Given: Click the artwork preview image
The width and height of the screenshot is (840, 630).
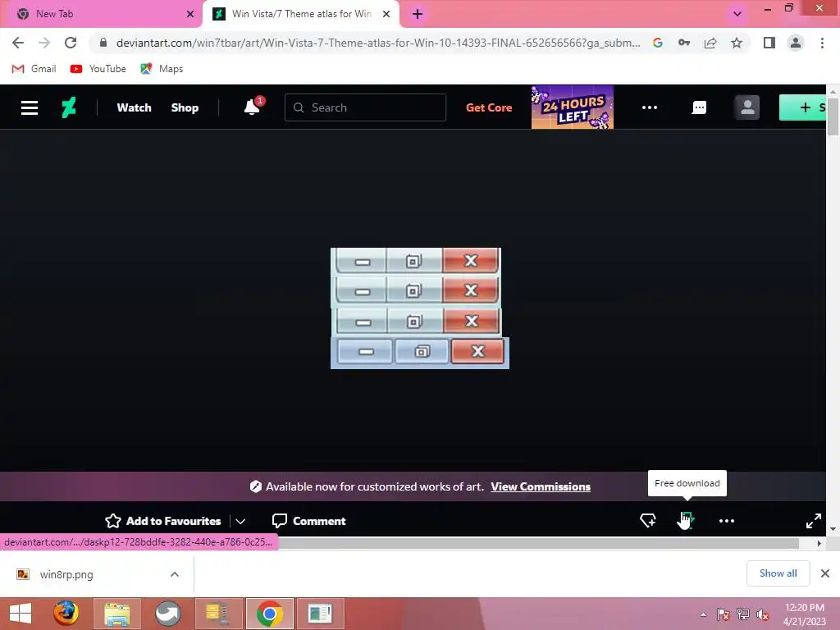Looking at the screenshot, I should point(419,308).
